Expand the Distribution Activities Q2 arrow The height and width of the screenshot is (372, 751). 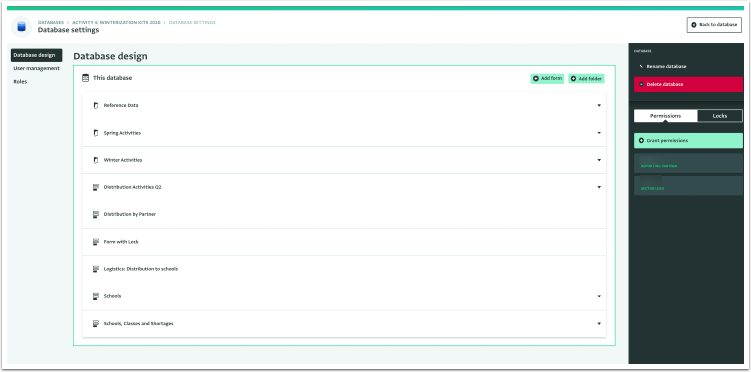pos(599,187)
